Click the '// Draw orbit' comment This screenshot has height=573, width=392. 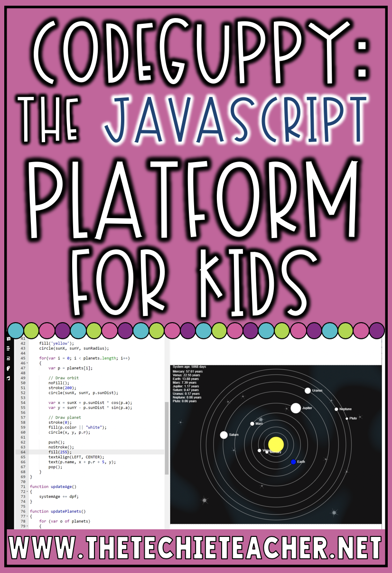pos(64,378)
